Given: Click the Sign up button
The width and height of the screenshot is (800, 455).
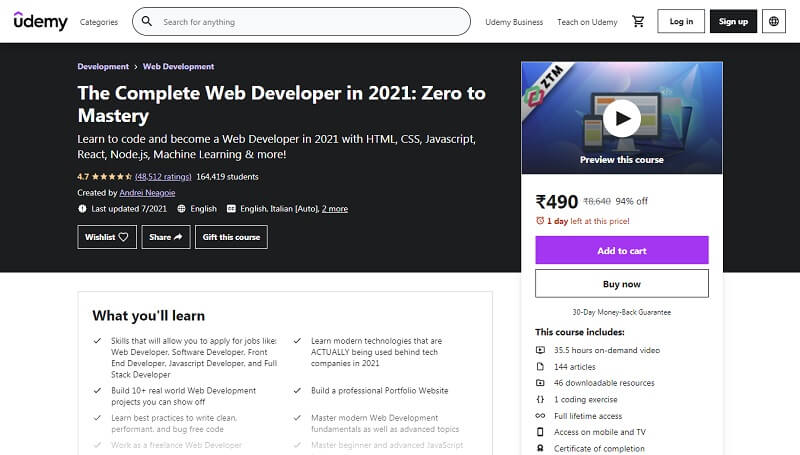Looking at the screenshot, I should tap(733, 21).
